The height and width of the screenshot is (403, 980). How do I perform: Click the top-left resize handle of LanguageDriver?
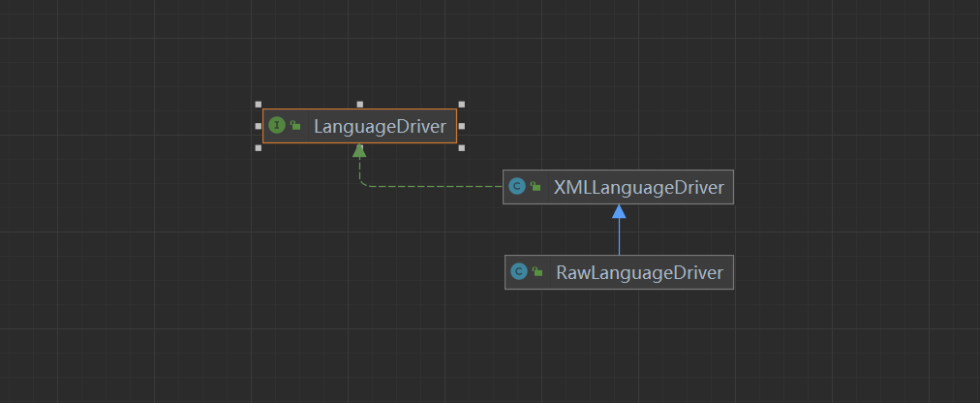pyautogui.click(x=259, y=104)
